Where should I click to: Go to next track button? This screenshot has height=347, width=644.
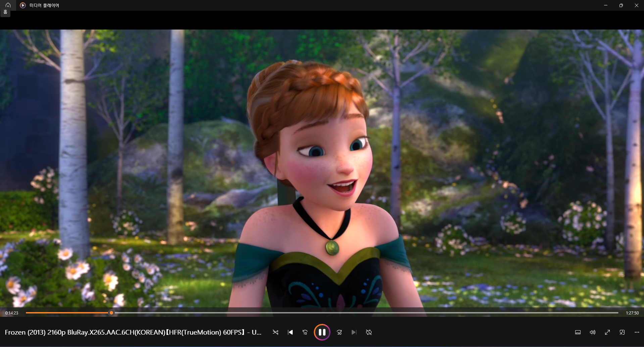(x=354, y=332)
